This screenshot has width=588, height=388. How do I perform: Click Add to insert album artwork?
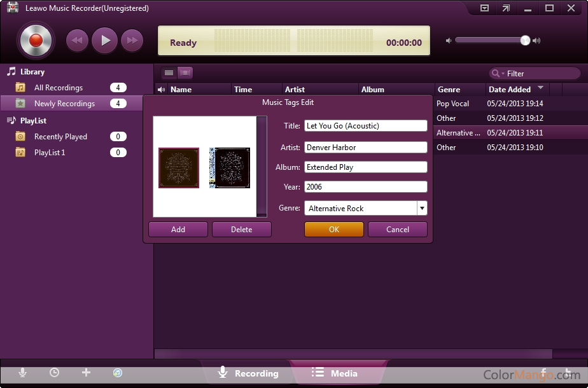tap(178, 229)
